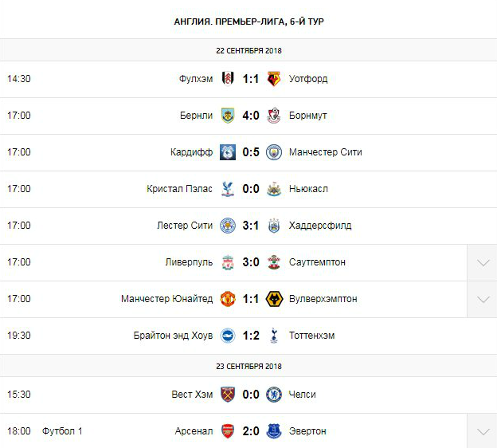Click the Вест Хэм 0:0 score

click(251, 395)
